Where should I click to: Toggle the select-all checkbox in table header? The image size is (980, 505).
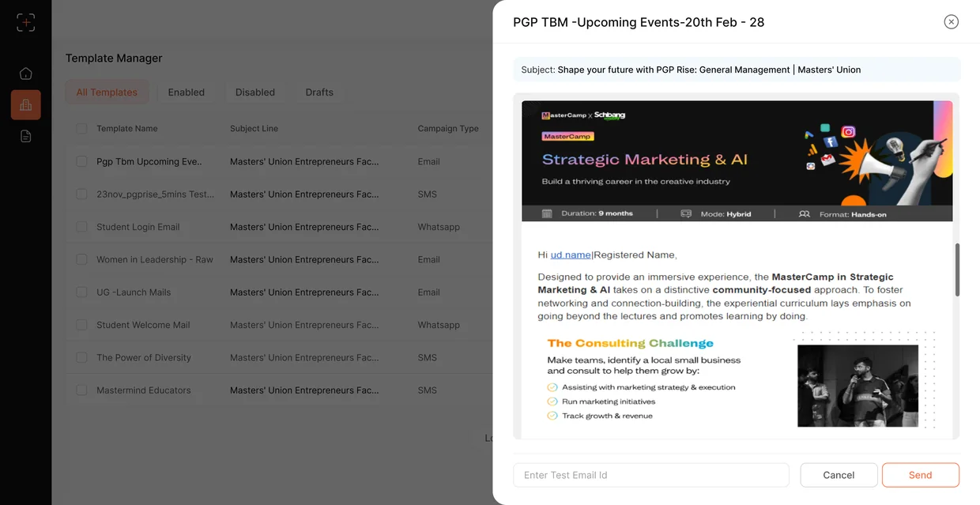(x=81, y=128)
